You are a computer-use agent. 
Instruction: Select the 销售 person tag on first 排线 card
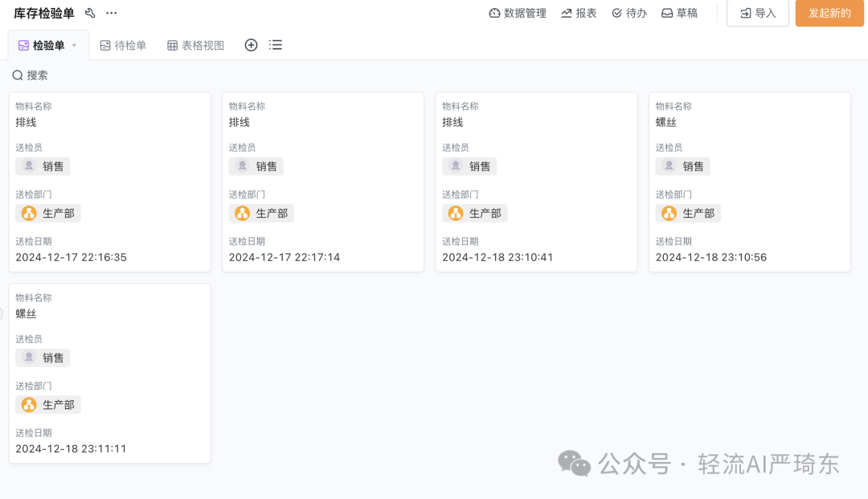pos(43,166)
